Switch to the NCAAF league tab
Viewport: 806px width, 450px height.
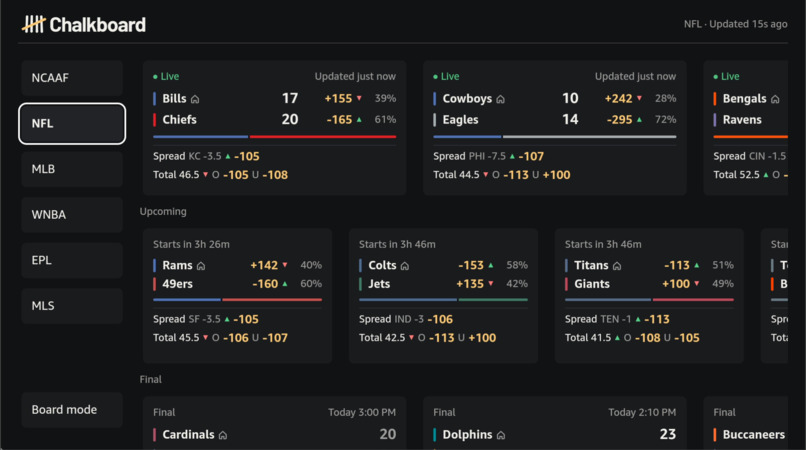point(72,78)
